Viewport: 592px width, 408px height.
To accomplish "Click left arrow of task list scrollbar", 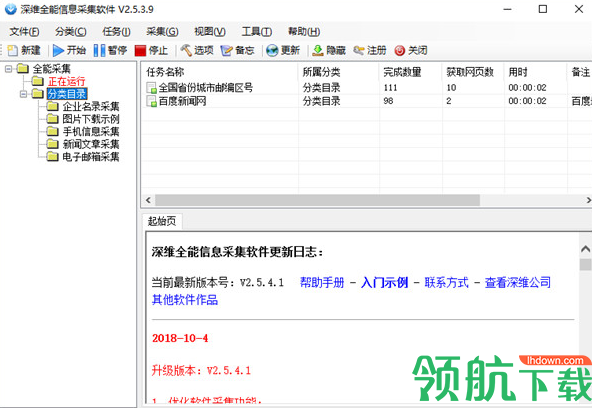I will [148, 200].
